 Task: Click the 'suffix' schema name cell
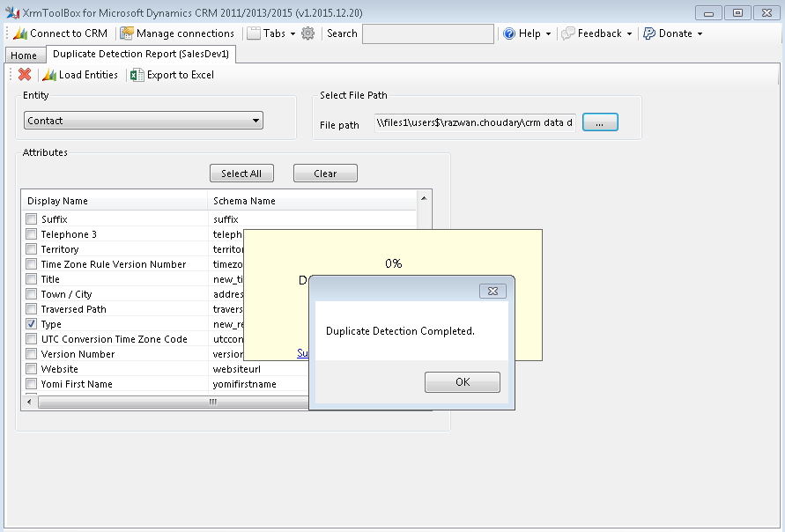226,219
